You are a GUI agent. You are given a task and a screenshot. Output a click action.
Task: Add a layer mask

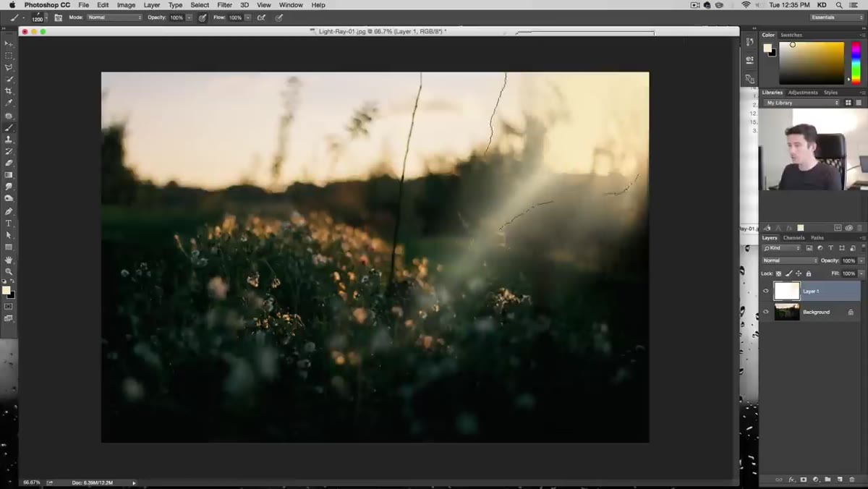[804, 480]
